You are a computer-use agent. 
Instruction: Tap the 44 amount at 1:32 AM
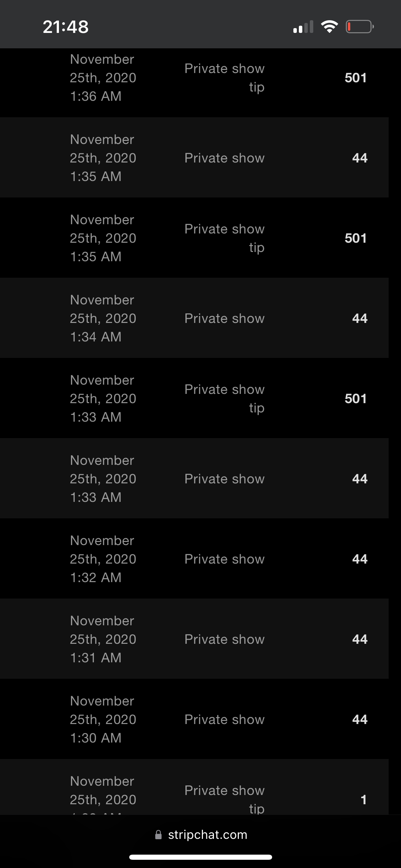pyautogui.click(x=360, y=559)
